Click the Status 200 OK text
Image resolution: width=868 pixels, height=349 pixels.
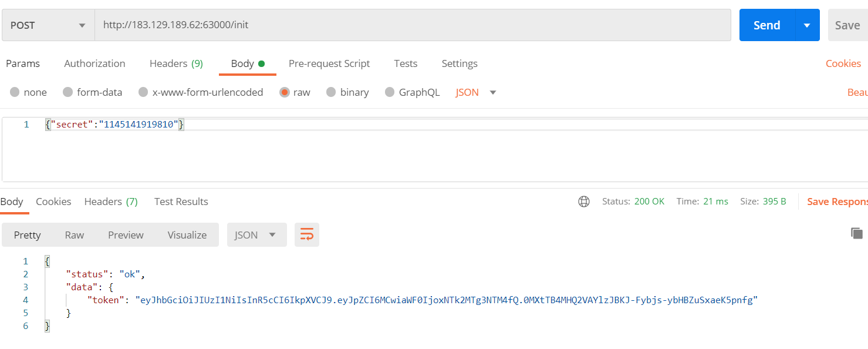633,202
